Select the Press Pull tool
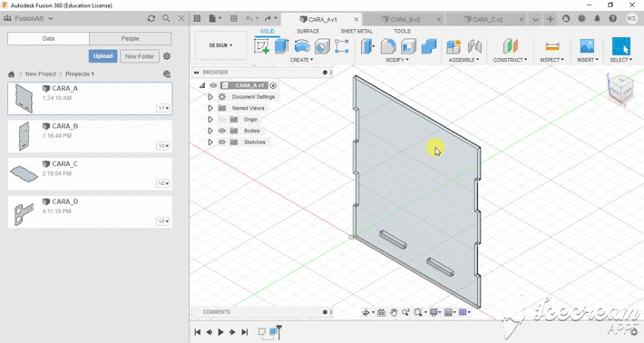The width and height of the screenshot is (644, 343). [367, 46]
